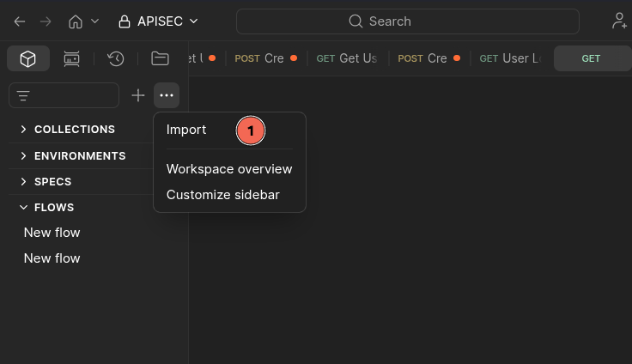This screenshot has height=364, width=632.
Task: Go back with the left arrow
Action: [x=20, y=21]
